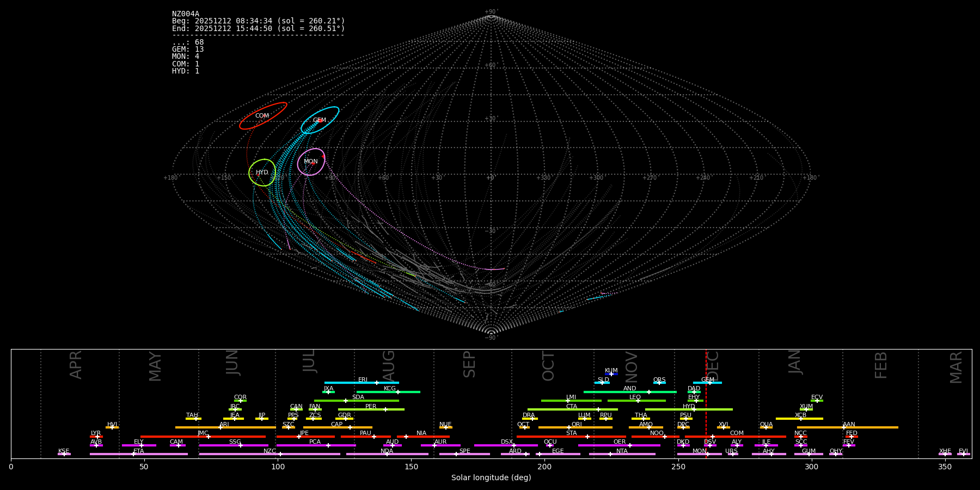Click the DRA shower bar label
The image size is (980, 490).
[529, 415]
